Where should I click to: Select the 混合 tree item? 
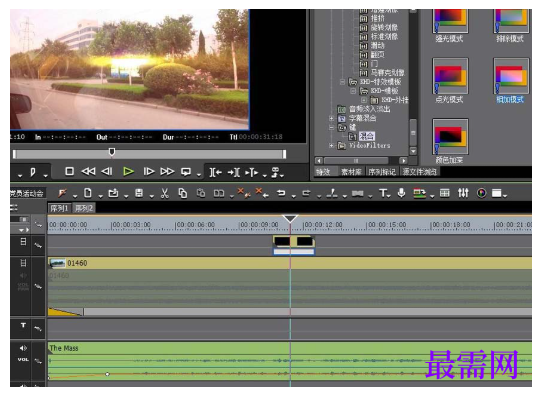coord(367,136)
